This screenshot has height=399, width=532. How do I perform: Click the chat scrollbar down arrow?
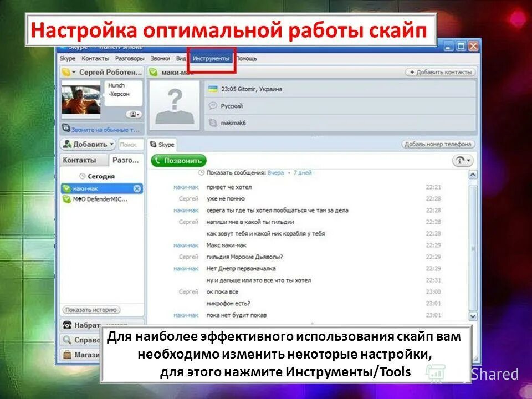coord(473,316)
